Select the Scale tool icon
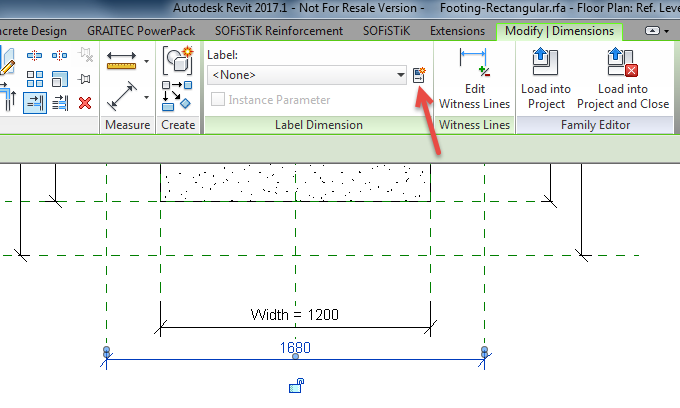Image resolution: width=680 pixels, height=408 pixels. (x=60, y=79)
